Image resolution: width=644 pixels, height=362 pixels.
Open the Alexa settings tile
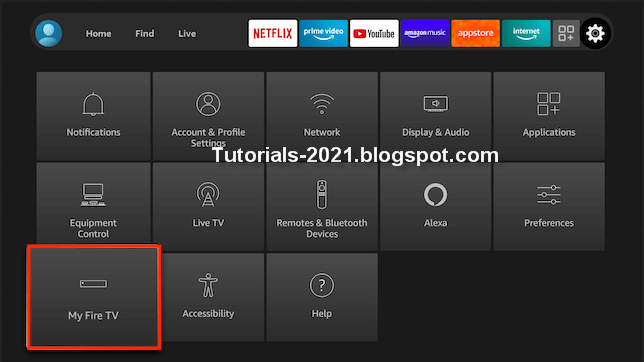435,206
